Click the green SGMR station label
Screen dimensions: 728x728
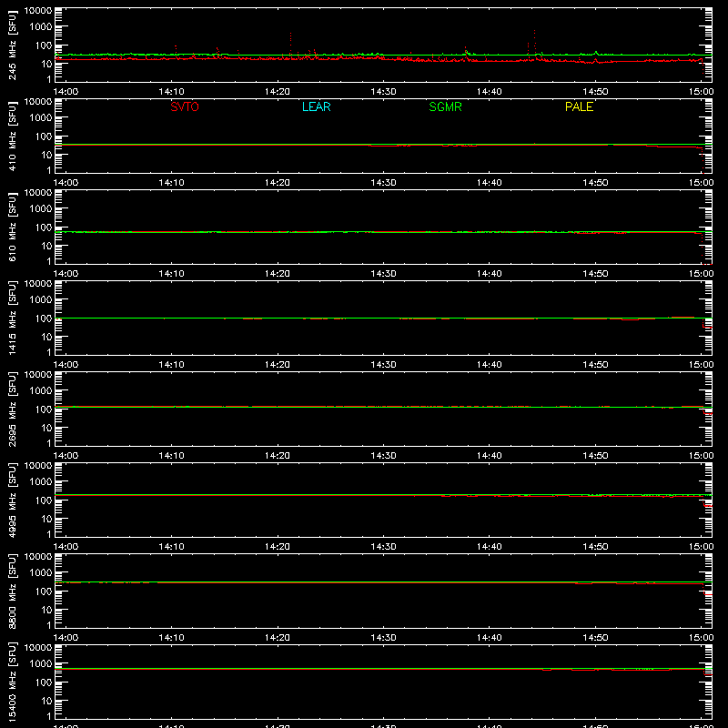(x=445, y=106)
